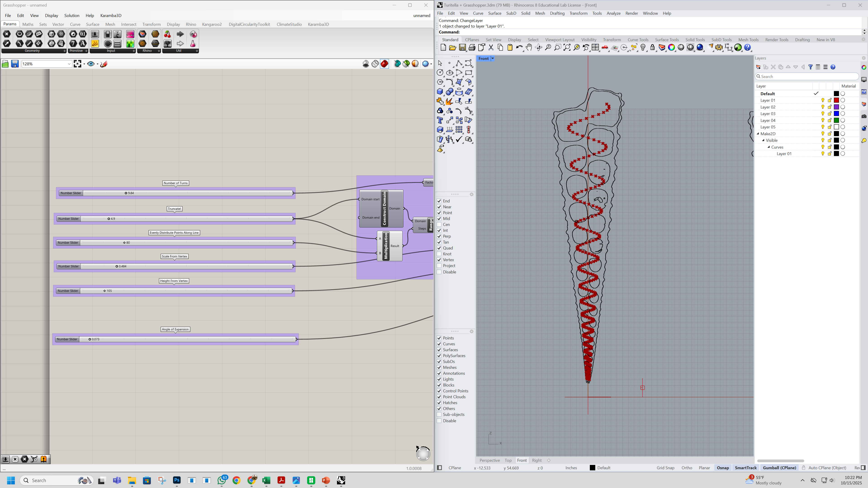The height and width of the screenshot is (488, 868).
Task: Click the Layers panel filter icon
Action: tap(810, 67)
